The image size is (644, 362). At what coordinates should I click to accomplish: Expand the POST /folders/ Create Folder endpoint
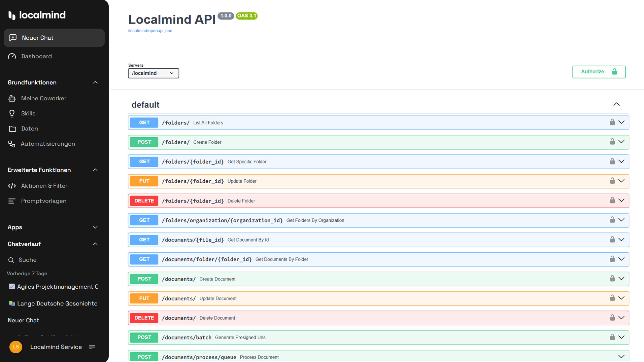coord(621,142)
